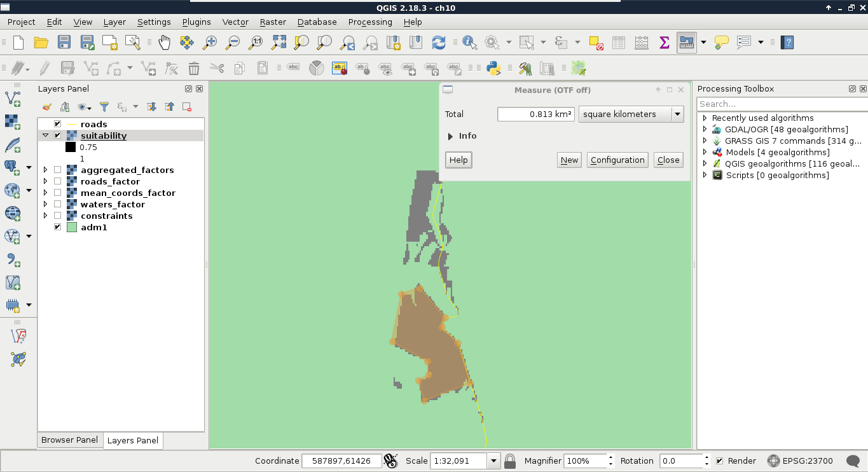Click the Zoom Full extent icon
Image resolution: width=868 pixels, height=472 pixels.
[279, 43]
